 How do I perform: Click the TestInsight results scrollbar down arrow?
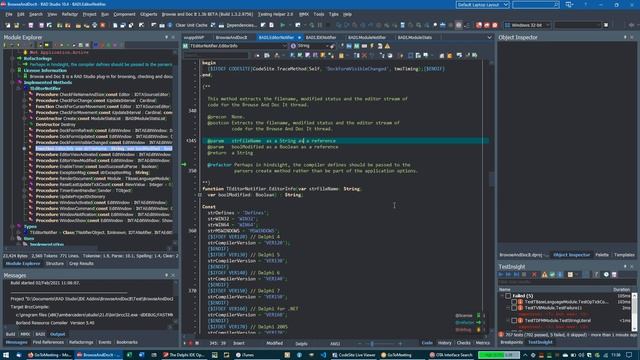(x=634, y=329)
